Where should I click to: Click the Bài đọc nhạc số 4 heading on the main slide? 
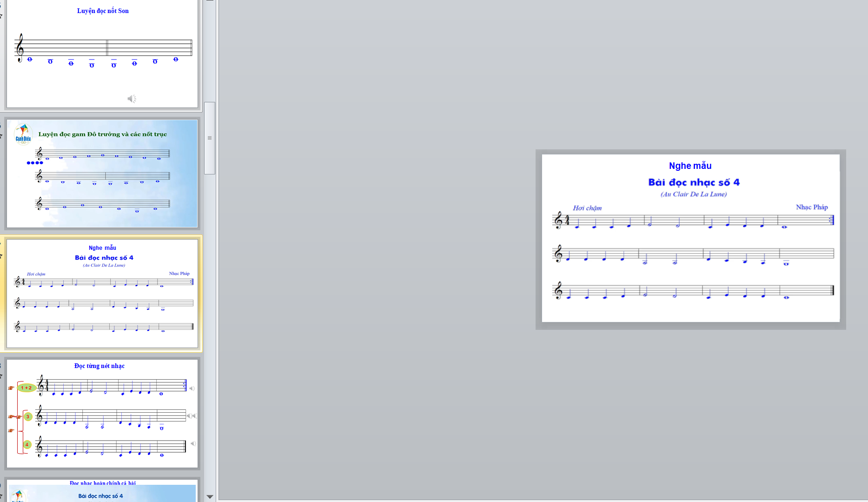point(694,182)
